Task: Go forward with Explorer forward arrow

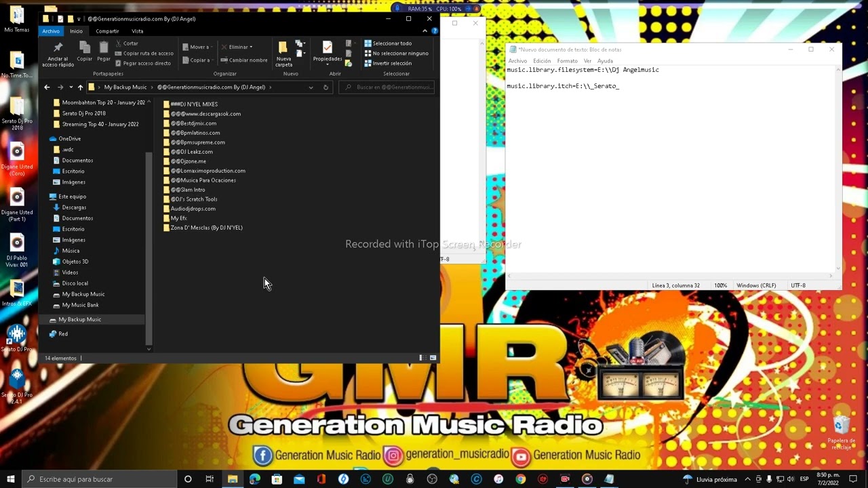Action: pos(60,87)
